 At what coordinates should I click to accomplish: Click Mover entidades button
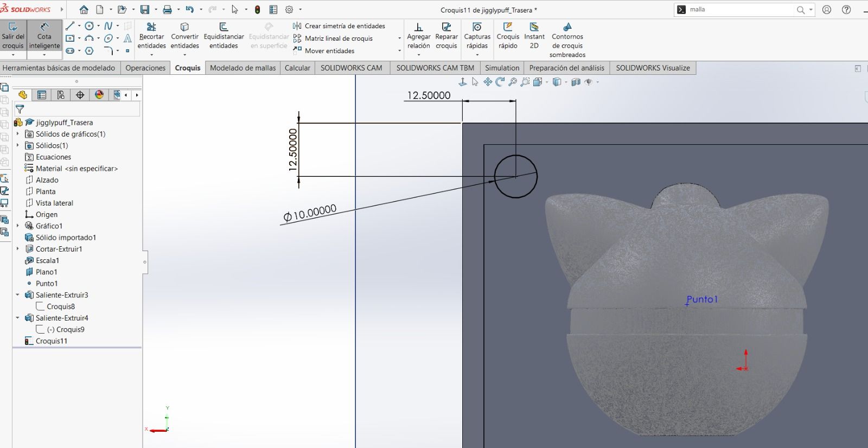324,51
